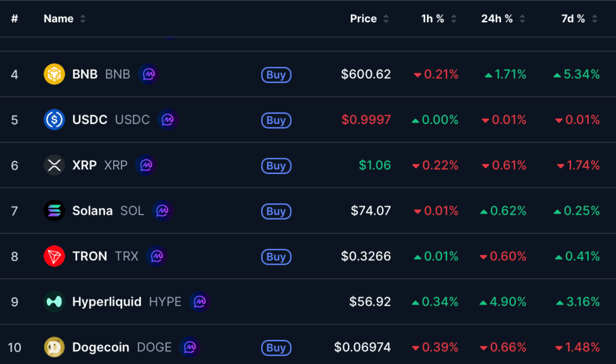Open the community chat icon beside BNB
Viewport: 616px width, 364px height.
click(149, 74)
